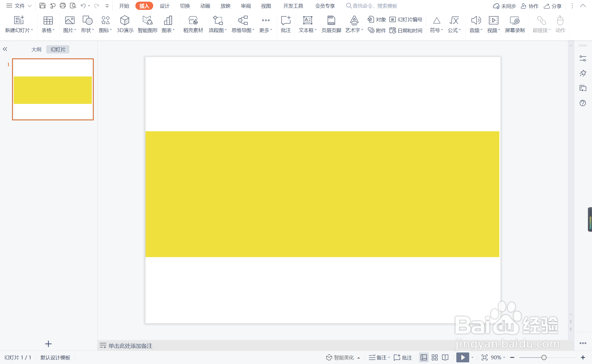Click 附件 attachment button

click(377, 30)
